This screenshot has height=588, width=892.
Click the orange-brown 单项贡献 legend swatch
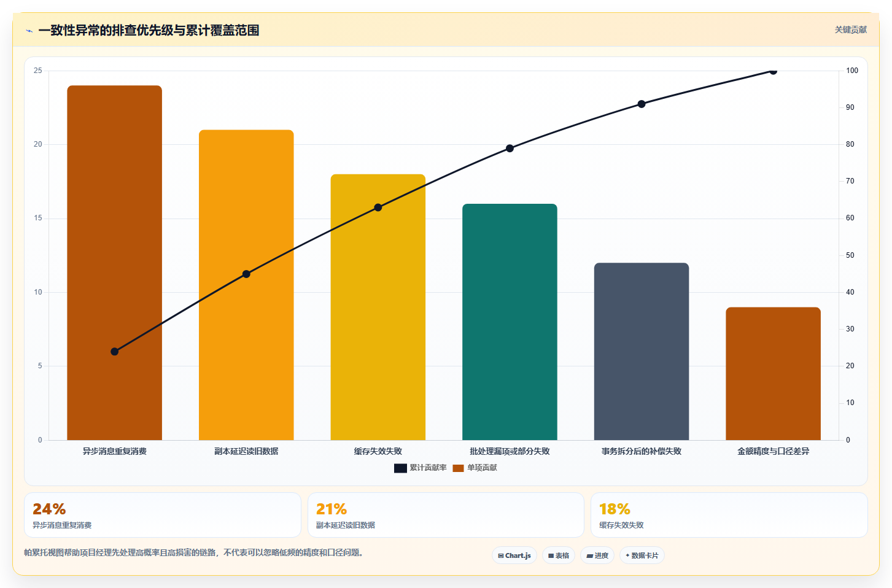pyautogui.click(x=458, y=468)
